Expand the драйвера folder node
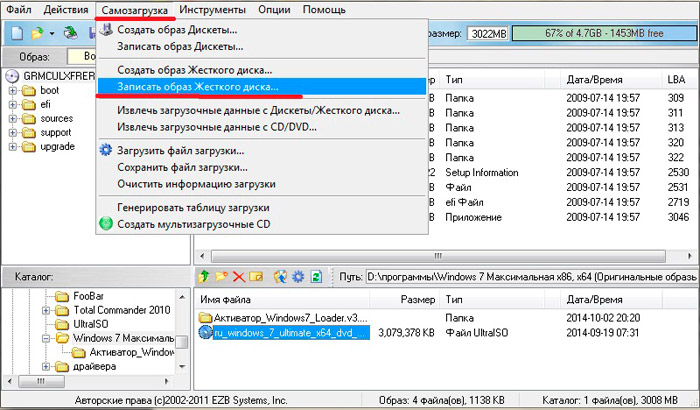 tap(46, 367)
